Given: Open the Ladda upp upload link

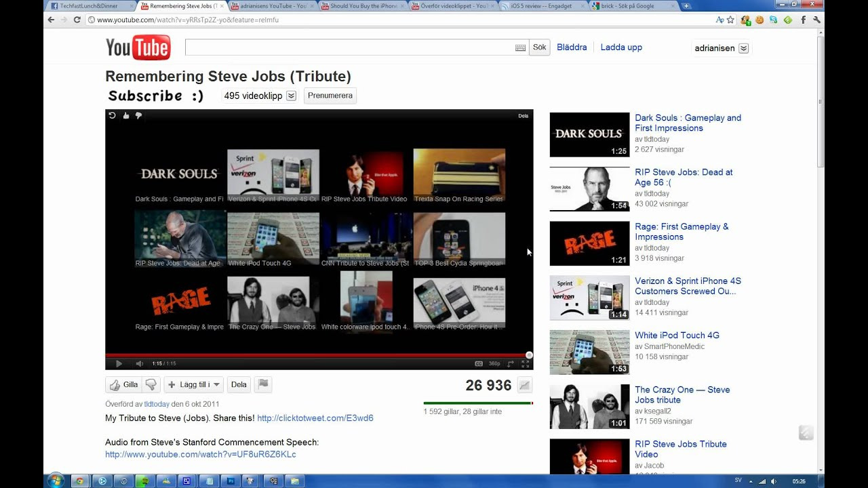Looking at the screenshot, I should (621, 47).
